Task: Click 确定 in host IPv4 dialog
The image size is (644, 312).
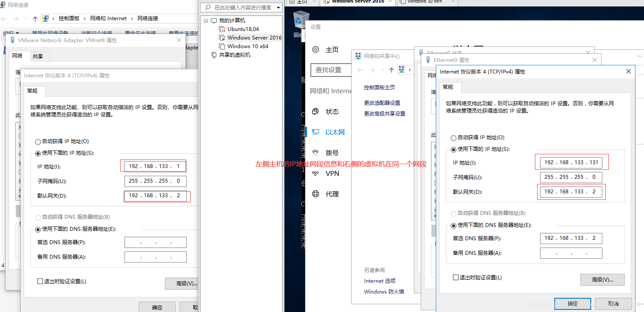Action: 157,307
